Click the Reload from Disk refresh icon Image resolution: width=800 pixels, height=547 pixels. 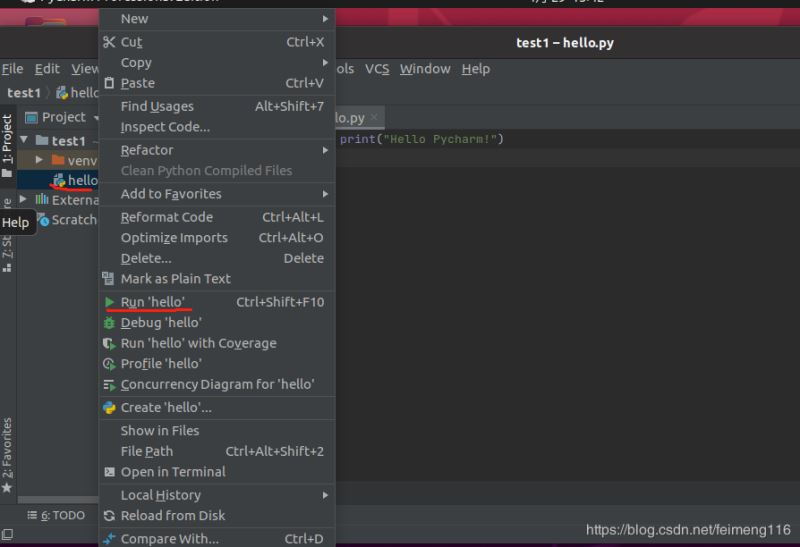[109, 516]
